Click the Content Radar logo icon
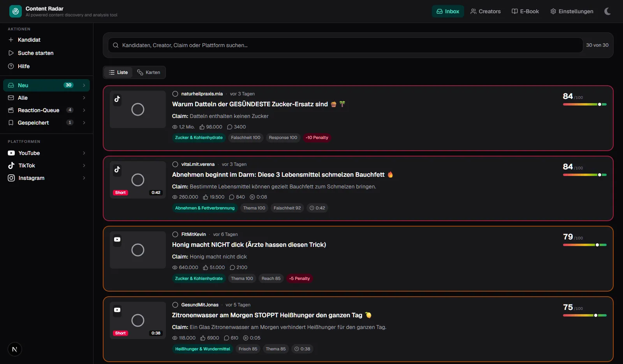The width and height of the screenshot is (623, 364). (16, 11)
